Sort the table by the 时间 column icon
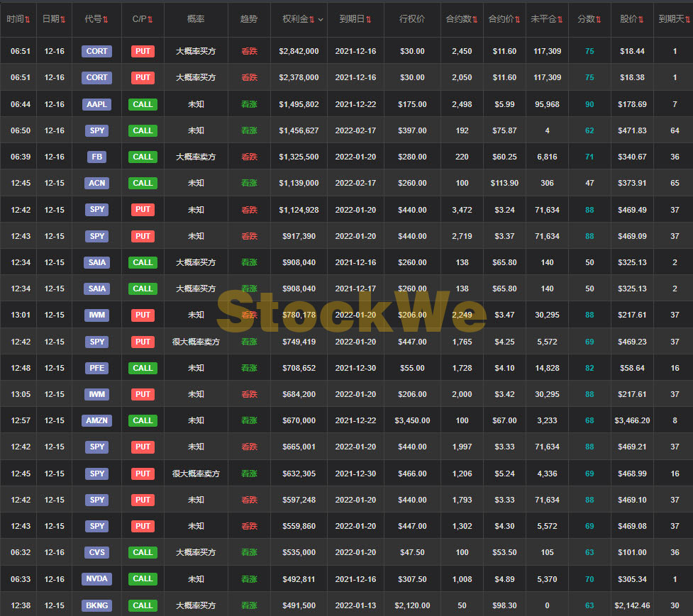693x616 pixels. click(28, 19)
